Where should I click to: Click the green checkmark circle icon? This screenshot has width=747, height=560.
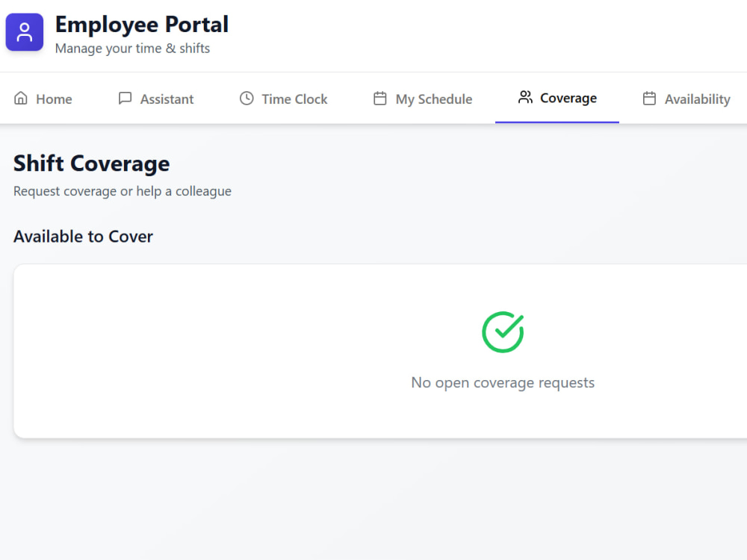[x=503, y=332]
